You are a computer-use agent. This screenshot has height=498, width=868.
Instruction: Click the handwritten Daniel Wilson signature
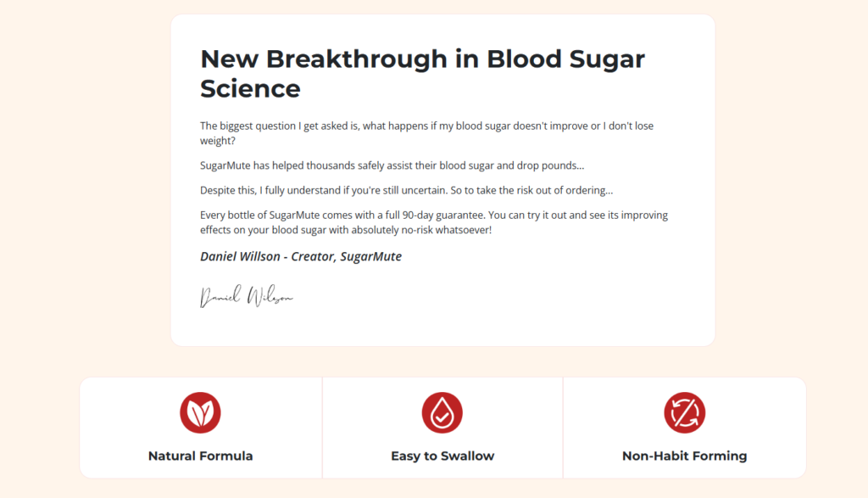pyautogui.click(x=246, y=297)
